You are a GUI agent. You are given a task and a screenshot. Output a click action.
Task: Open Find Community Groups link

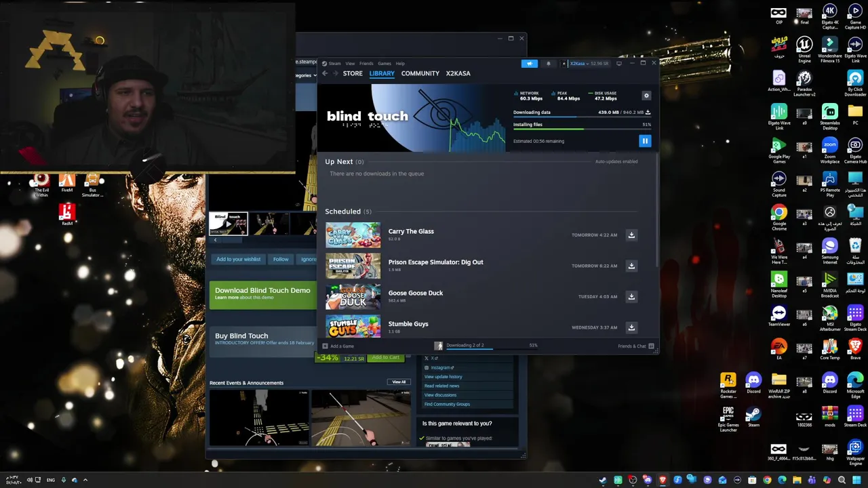(447, 404)
